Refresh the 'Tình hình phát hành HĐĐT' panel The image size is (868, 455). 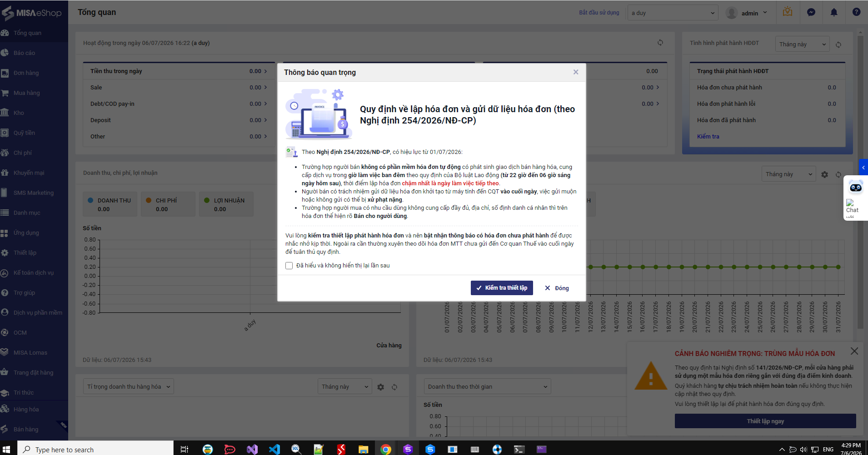click(838, 45)
